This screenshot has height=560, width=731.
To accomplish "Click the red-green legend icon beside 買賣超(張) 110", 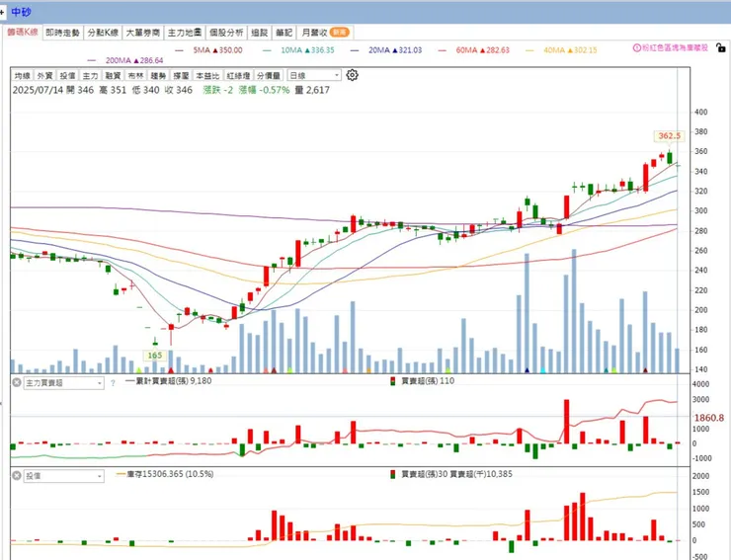I will pos(393,381).
